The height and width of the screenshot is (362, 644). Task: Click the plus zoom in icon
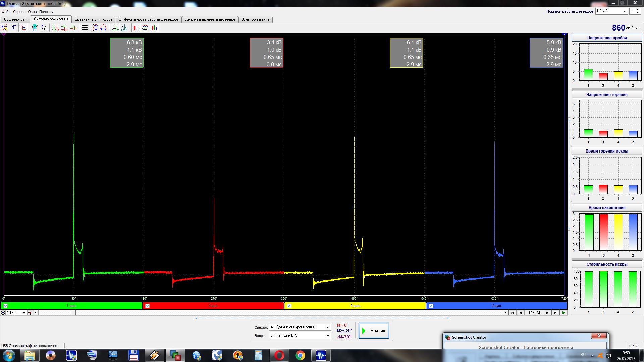(x=30, y=313)
